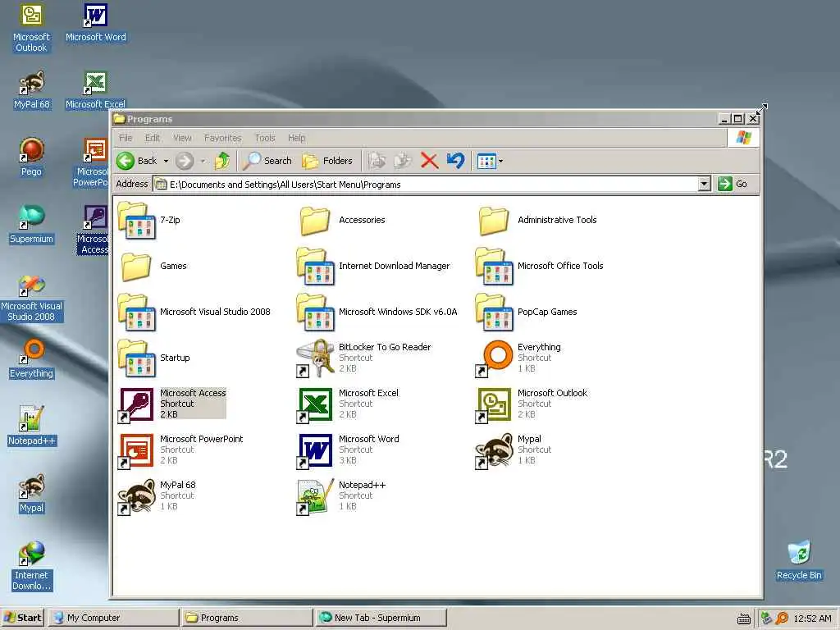Select the Startup folder icon
The image size is (840, 630).
137,358
